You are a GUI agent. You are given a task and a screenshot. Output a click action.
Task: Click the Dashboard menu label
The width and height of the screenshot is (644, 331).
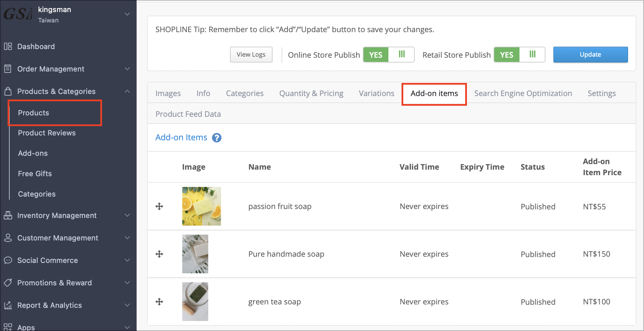36,46
